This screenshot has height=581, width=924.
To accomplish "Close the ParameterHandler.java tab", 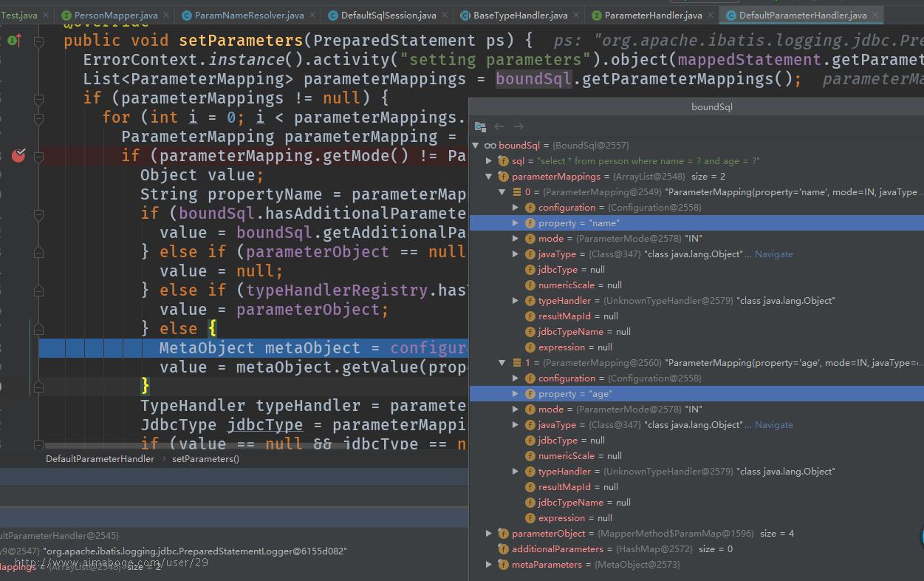I will pyautogui.click(x=709, y=15).
